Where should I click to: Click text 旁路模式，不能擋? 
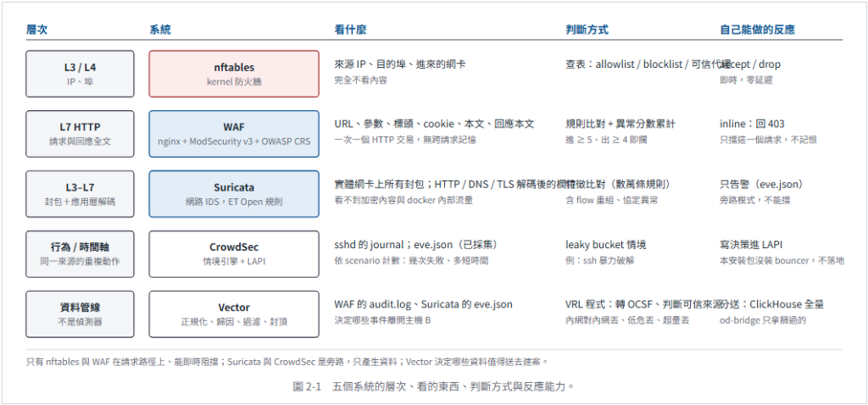tap(754, 200)
